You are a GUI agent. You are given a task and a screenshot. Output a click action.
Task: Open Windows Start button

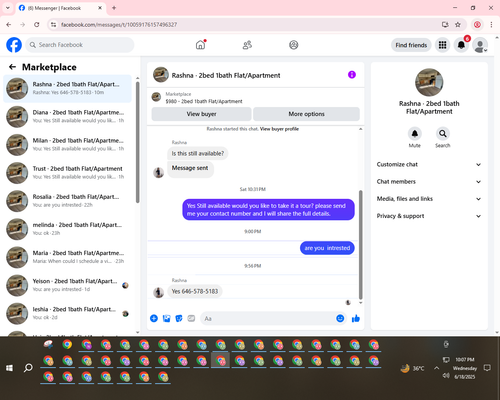9,368
